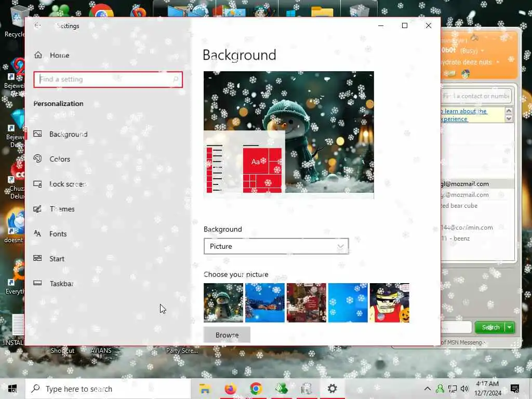Choose the plain blue snowflake picture thumbnail
Screen dimensions: 532x399
coord(348,303)
